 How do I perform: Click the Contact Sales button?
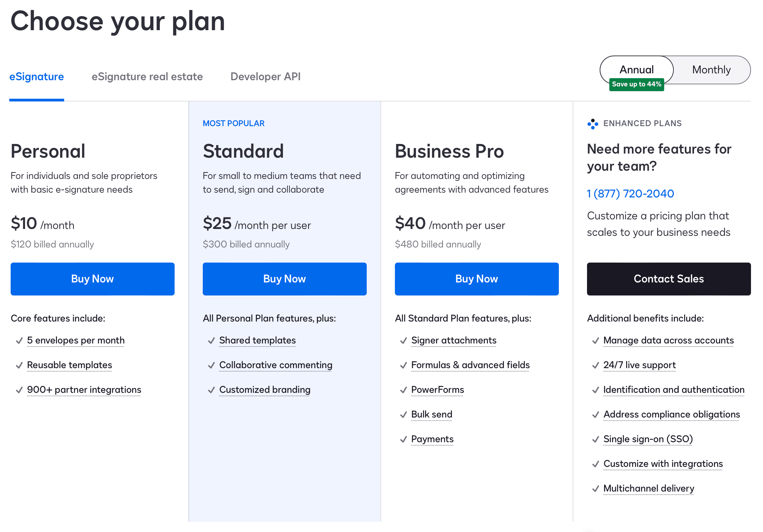(x=669, y=279)
